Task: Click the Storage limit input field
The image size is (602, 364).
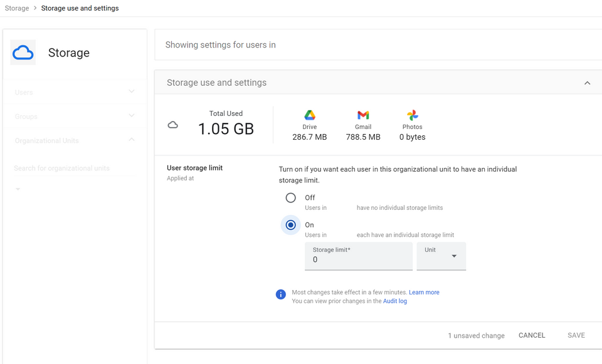Action: coord(359,259)
